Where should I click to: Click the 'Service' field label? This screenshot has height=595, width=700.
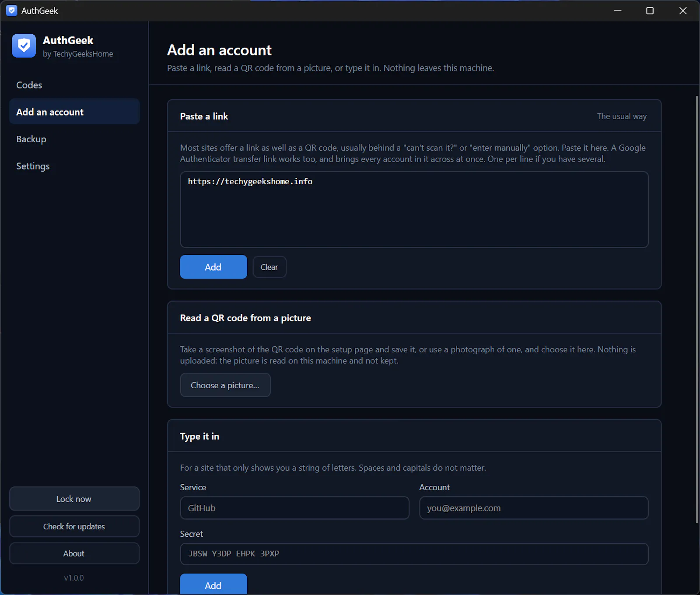pyautogui.click(x=193, y=487)
